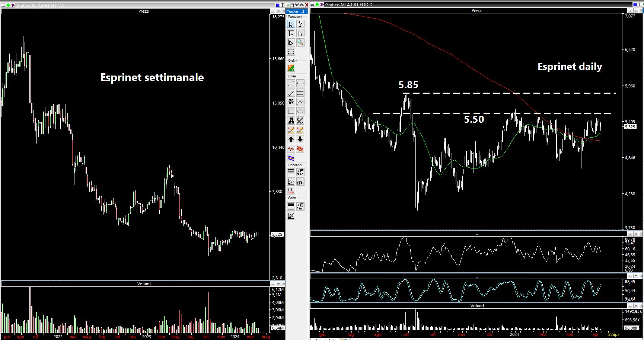Viewport: 644px width, 340px height.
Task: Activate the zoom magnifier tool
Action: (300, 43)
